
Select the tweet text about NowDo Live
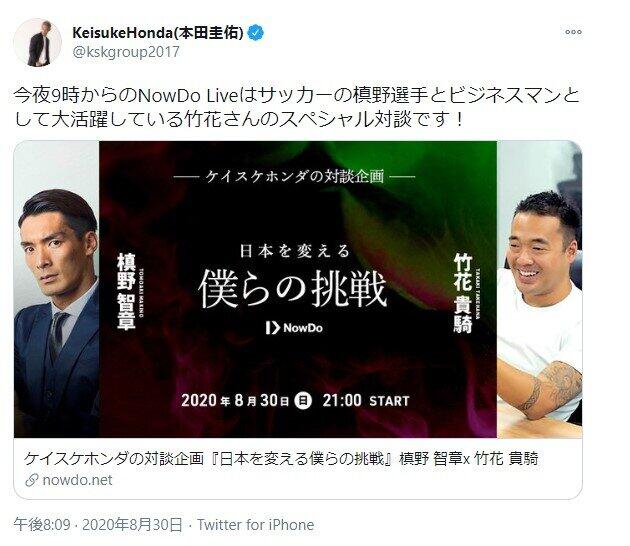pos(297,107)
